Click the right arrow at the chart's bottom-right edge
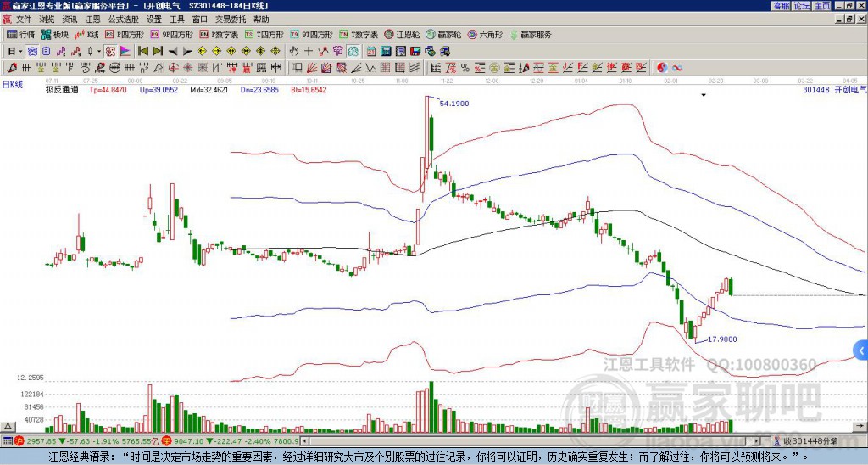This screenshot has height=465, width=868. tap(861, 426)
